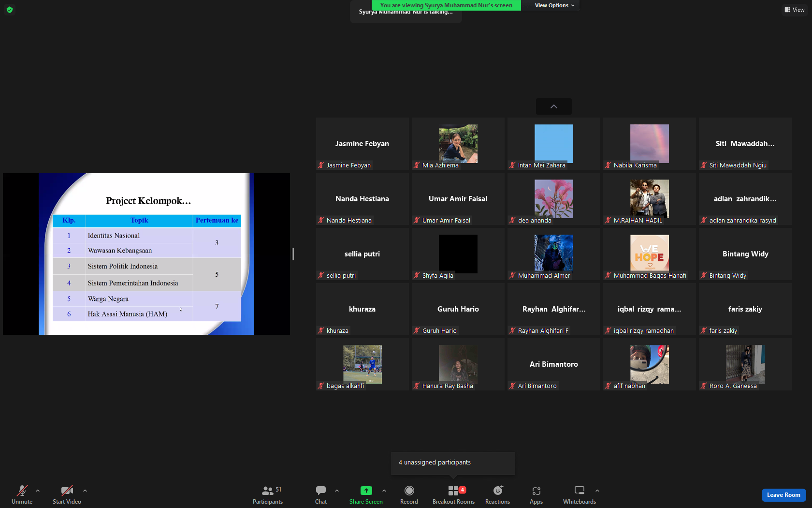
Task: Select Mia Azhiema's video thumbnail
Action: pyautogui.click(x=458, y=144)
